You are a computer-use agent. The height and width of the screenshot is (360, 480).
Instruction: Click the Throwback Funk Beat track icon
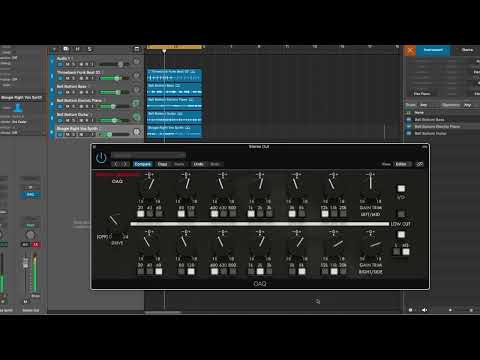tap(136, 75)
